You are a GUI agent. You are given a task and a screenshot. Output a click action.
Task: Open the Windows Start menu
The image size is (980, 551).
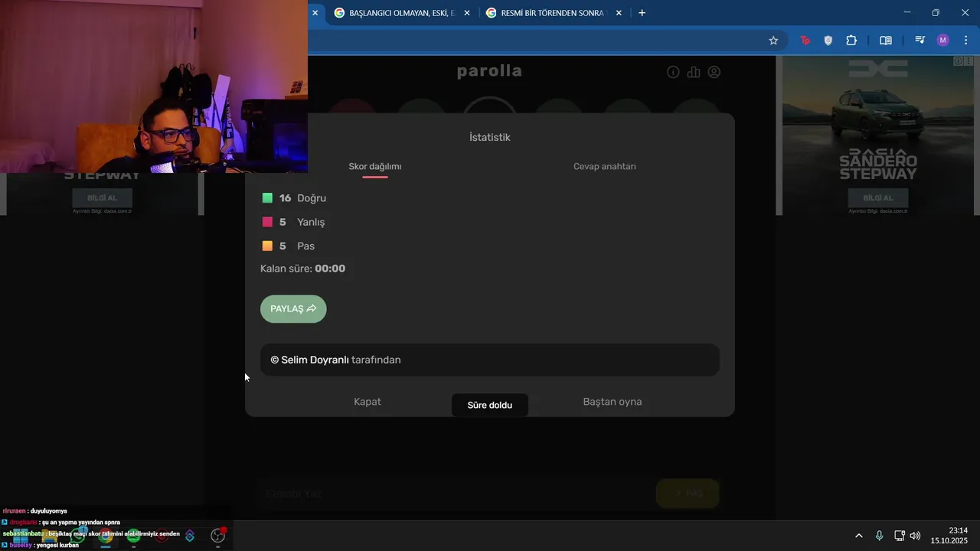click(x=19, y=536)
